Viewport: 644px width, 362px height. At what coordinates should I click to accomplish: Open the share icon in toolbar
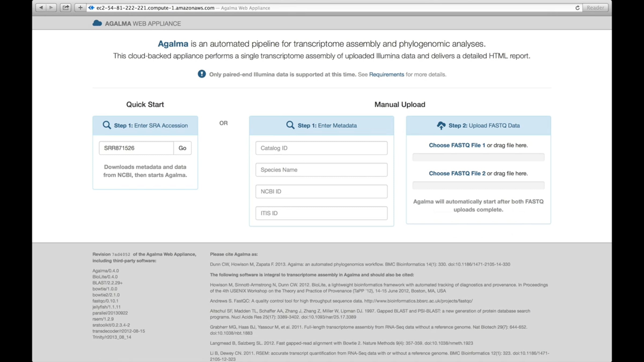click(66, 8)
